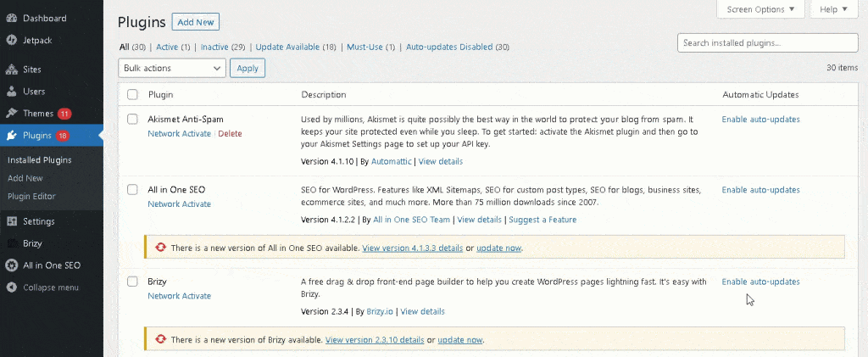The width and height of the screenshot is (868, 357).
Task: Filter by Must-Use plugins
Action: (x=364, y=47)
